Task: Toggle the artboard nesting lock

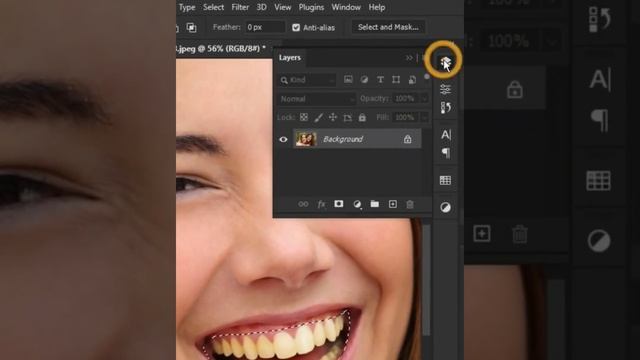Action: 347,118
